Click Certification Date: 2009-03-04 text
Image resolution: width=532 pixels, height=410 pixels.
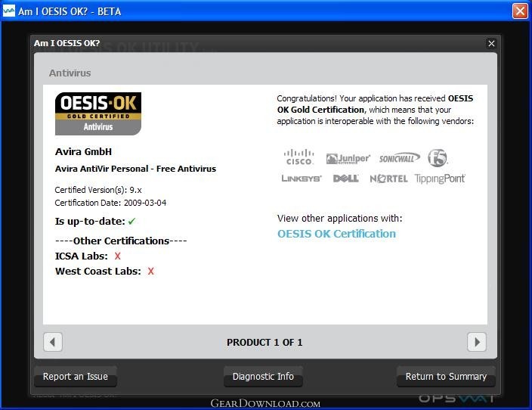click(110, 203)
